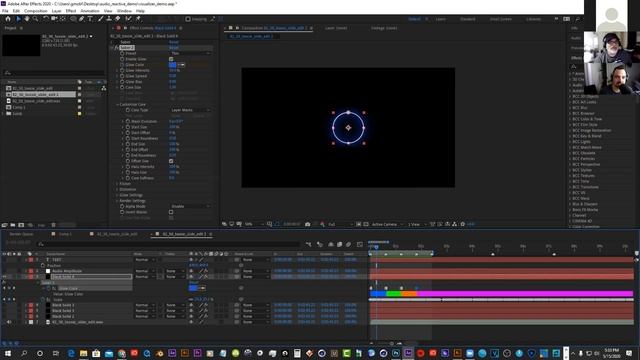Click new composition icon in Project panel
Image resolution: width=640 pixels, height=360 pixels.
click(x=21, y=225)
